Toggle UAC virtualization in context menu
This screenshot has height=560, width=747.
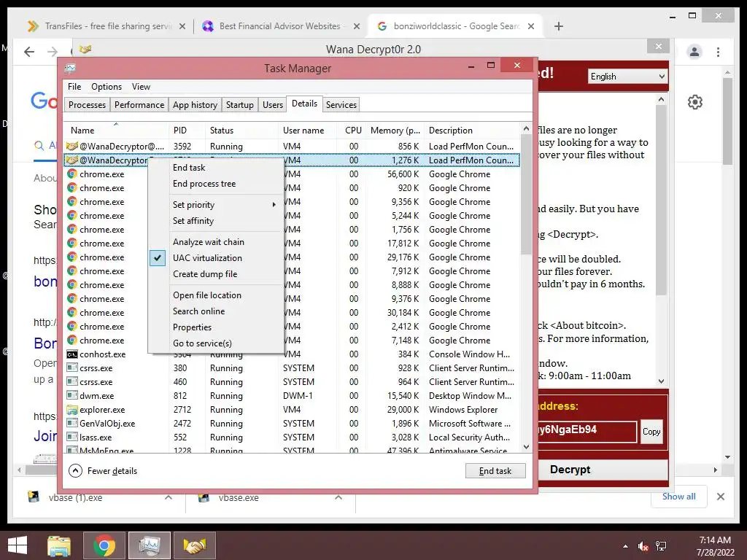(x=207, y=258)
